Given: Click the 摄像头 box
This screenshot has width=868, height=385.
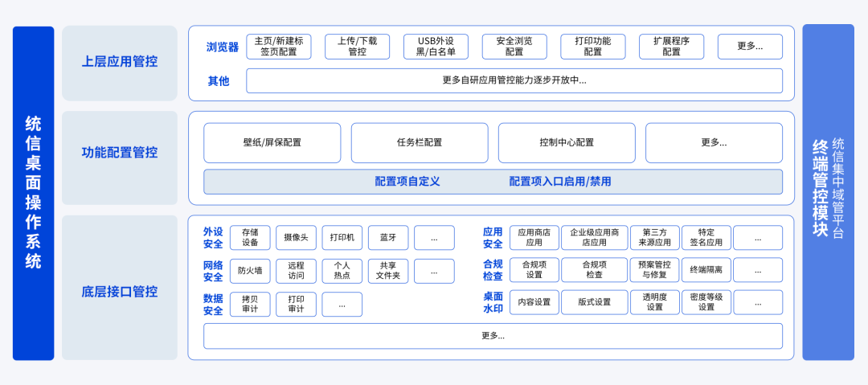Looking at the screenshot, I should point(296,238).
